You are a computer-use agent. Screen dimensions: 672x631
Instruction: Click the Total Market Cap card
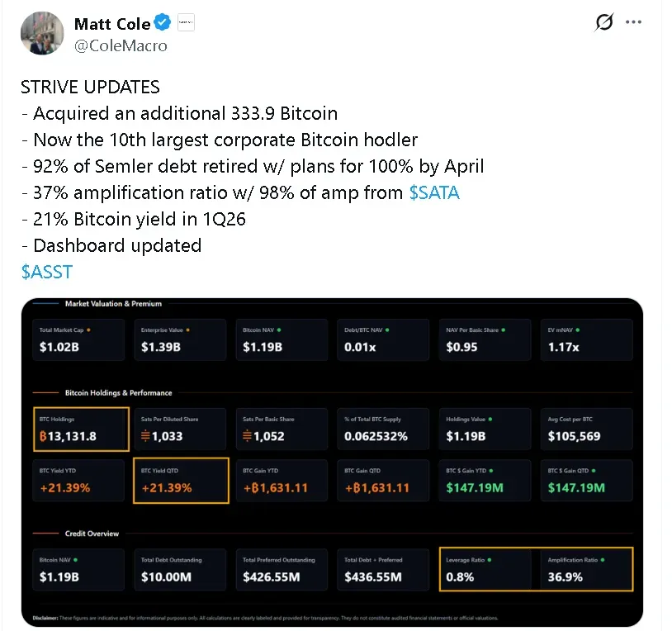click(78, 339)
